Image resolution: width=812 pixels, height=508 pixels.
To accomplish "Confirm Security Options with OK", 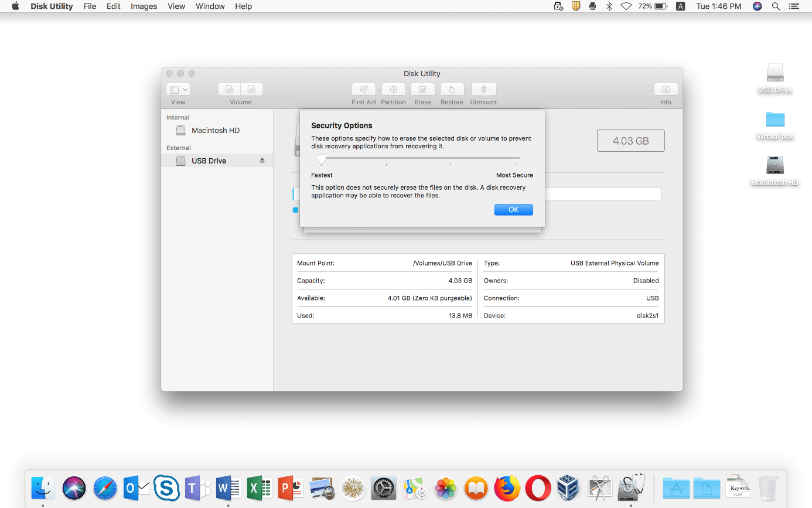I will [513, 209].
